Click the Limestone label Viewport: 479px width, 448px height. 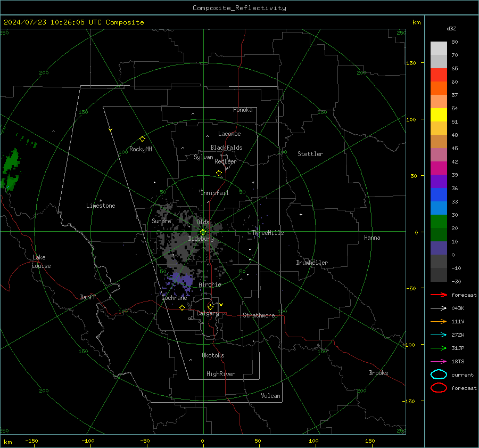pyautogui.click(x=101, y=206)
